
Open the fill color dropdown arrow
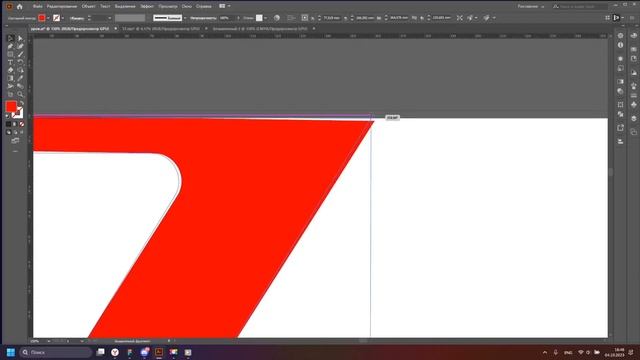point(48,18)
